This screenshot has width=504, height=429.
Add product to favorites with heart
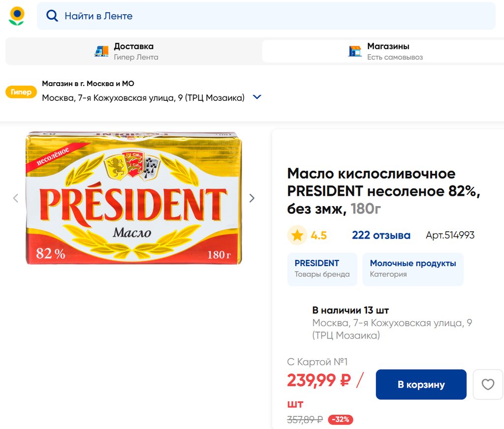pyautogui.click(x=488, y=384)
